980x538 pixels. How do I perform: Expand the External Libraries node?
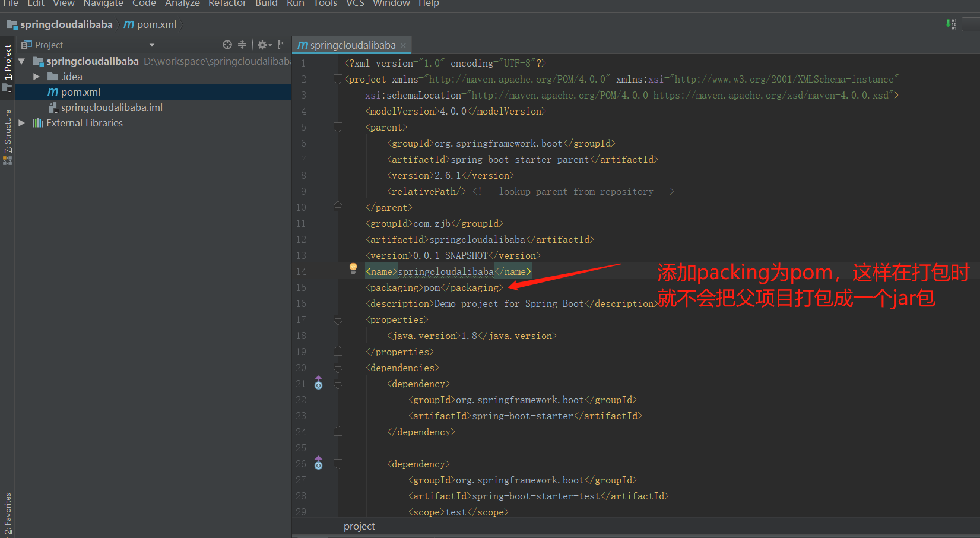21,123
